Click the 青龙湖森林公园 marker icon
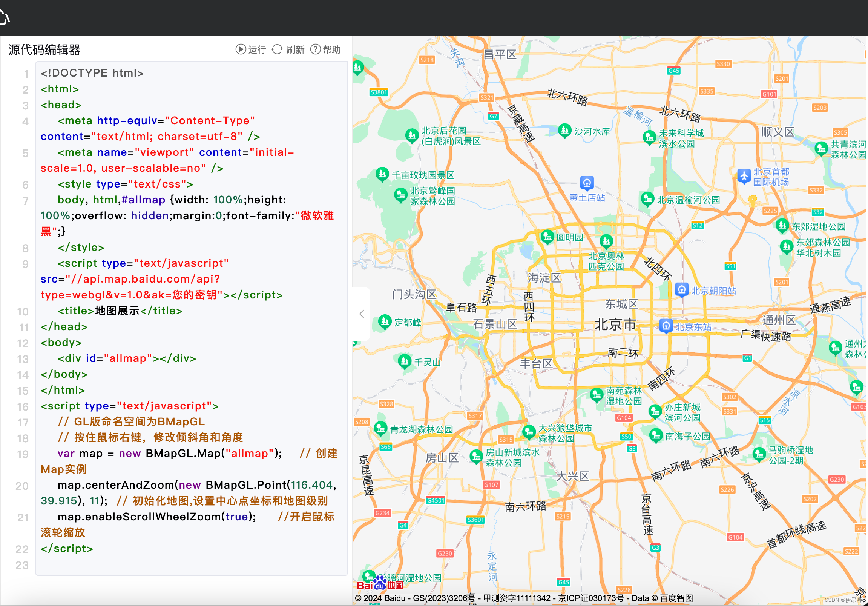 380,429
